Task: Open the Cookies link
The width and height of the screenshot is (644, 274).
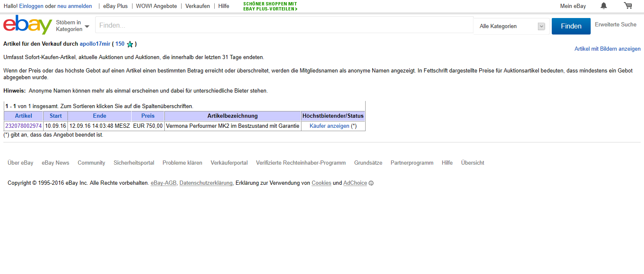Action: (x=322, y=183)
